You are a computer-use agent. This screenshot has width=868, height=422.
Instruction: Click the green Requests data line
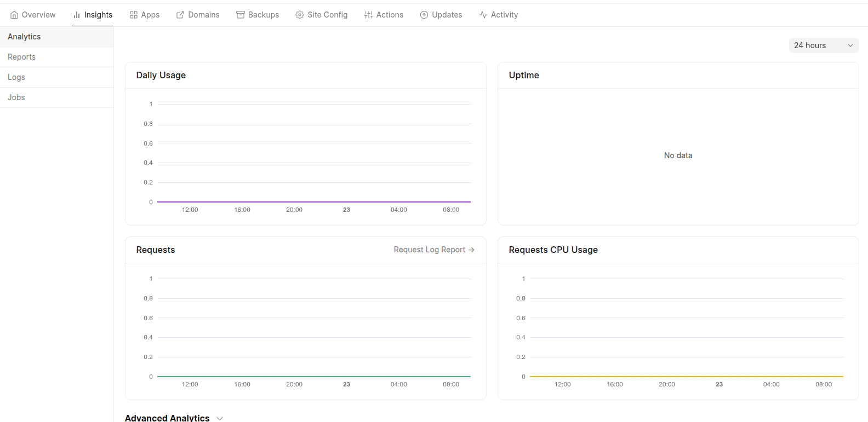(314, 377)
